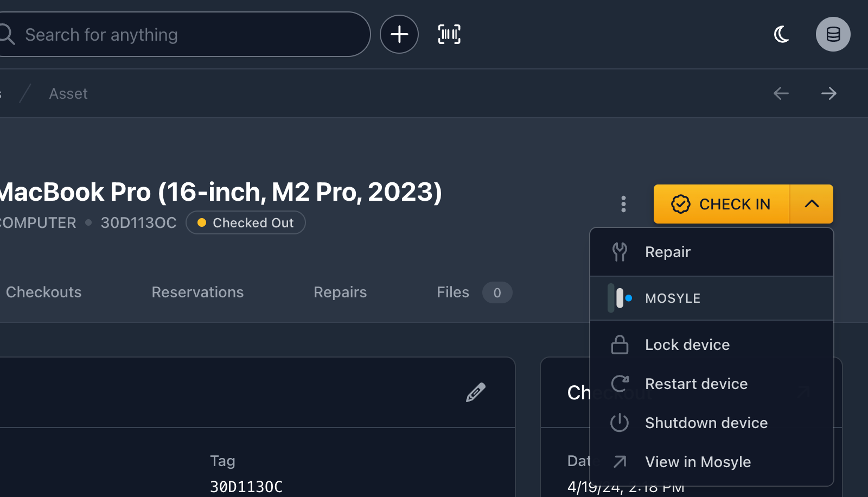The height and width of the screenshot is (497, 868).
Task: Switch to the Reservations tab
Action: [x=197, y=292]
